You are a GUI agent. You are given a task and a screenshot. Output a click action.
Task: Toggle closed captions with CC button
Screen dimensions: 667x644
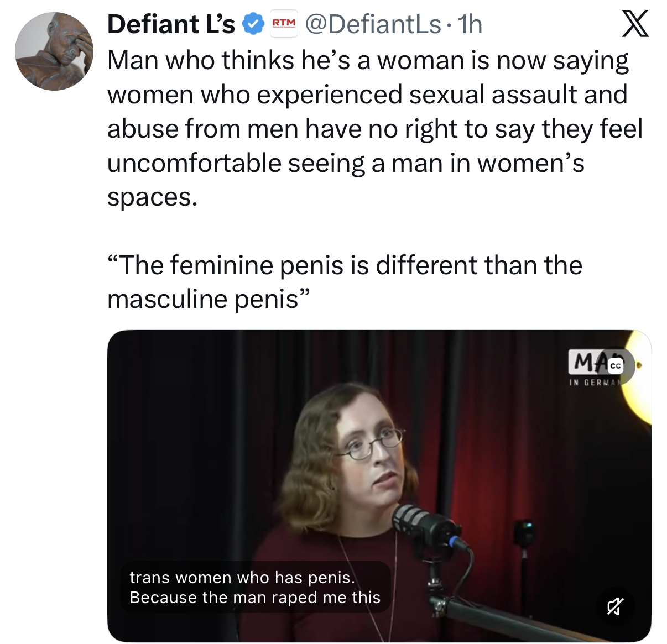(x=615, y=366)
